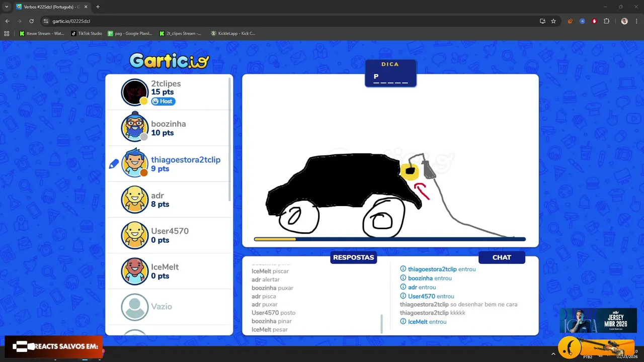Close the Verbos #22SdzJ tab
644x362 pixels.
click(86, 7)
